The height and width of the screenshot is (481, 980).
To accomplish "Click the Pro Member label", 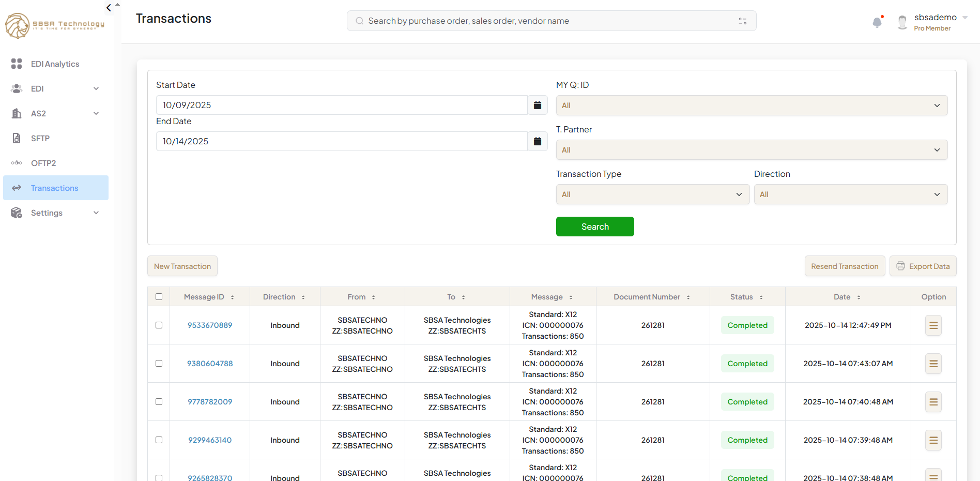I will 932,28.
